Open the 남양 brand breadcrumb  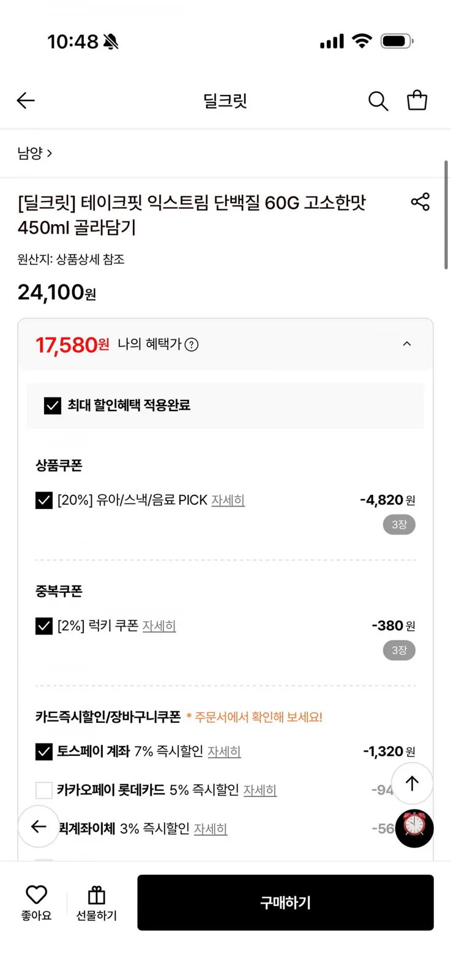tap(35, 153)
